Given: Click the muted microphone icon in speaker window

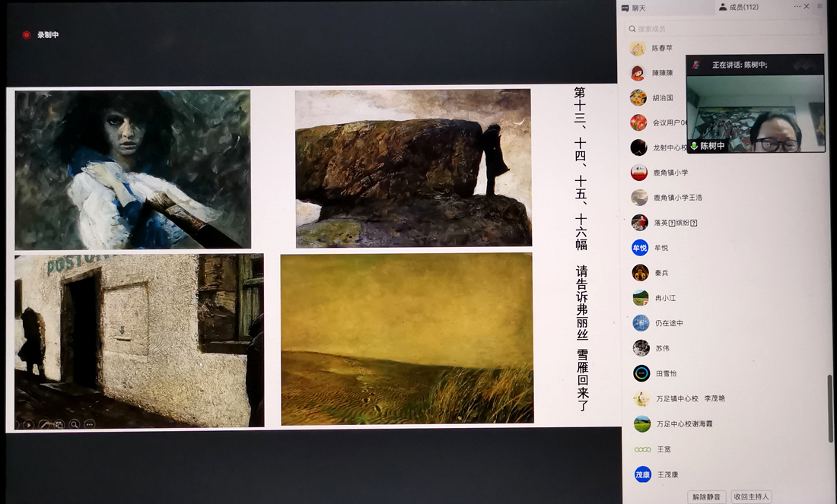Looking at the screenshot, I should coord(696,65).
